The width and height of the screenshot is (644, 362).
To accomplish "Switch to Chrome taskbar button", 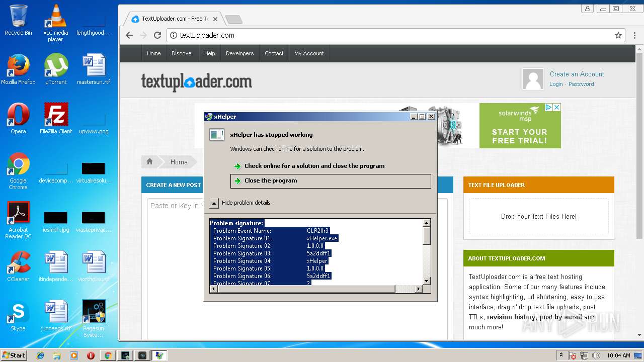I will point(108,355).
